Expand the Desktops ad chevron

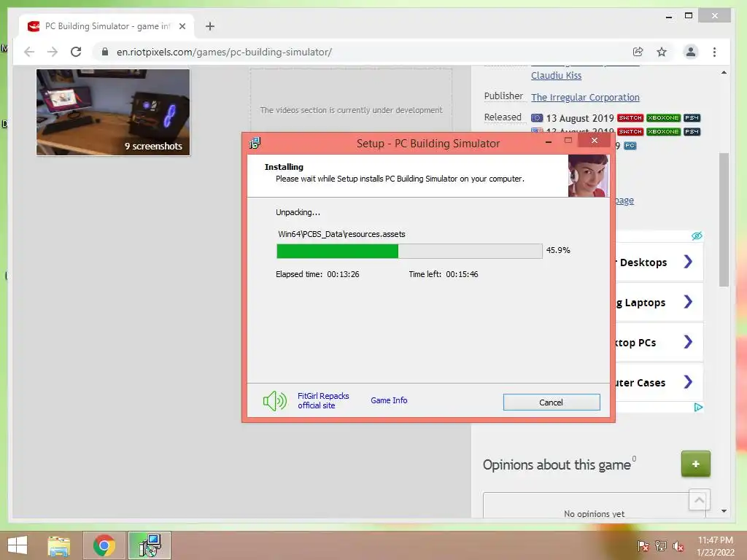tap(688, 262)
